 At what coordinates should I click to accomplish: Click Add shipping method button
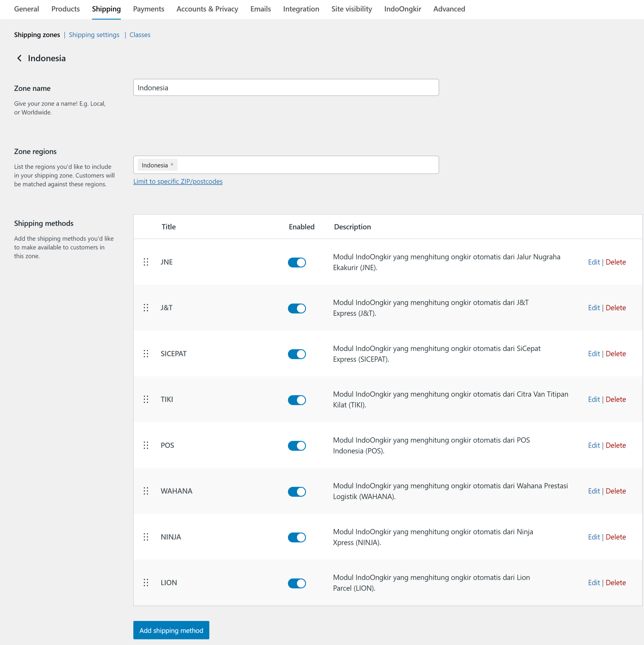click(x=171, y=630)
